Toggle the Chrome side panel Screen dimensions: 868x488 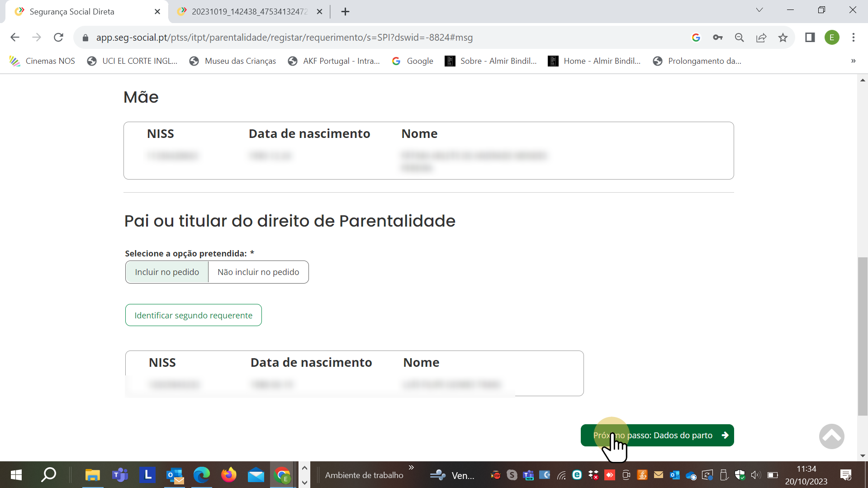point(809,38)
